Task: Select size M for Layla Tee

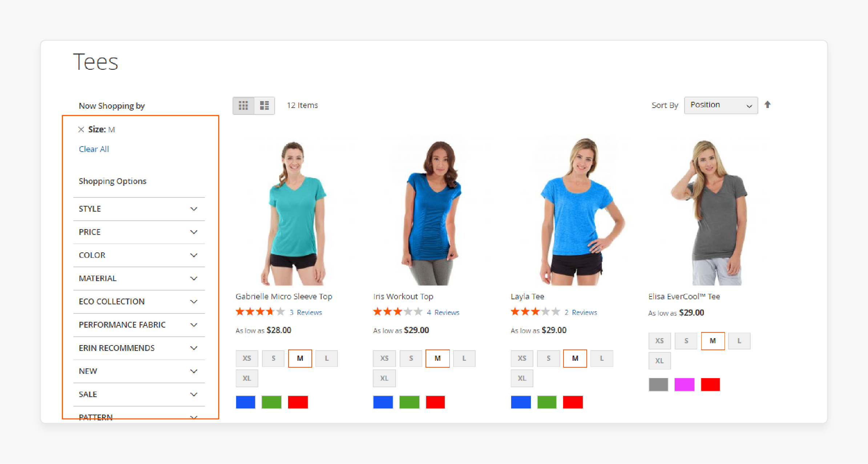Action: [x=575, y=359]
